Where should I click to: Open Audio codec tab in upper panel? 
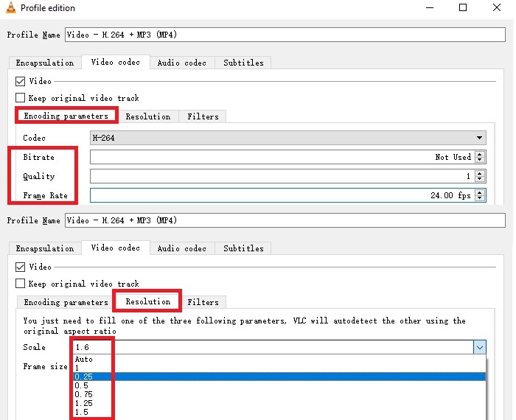click(182, 63)
